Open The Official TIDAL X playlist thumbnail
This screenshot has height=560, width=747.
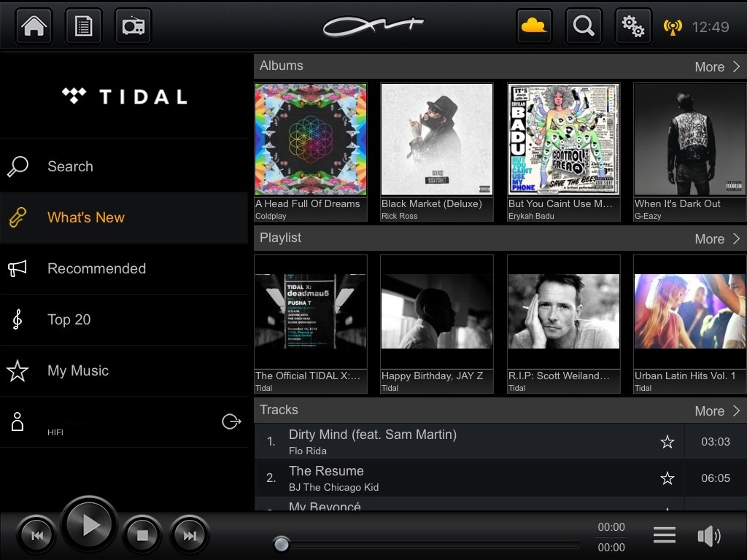[x=311, y=311]
